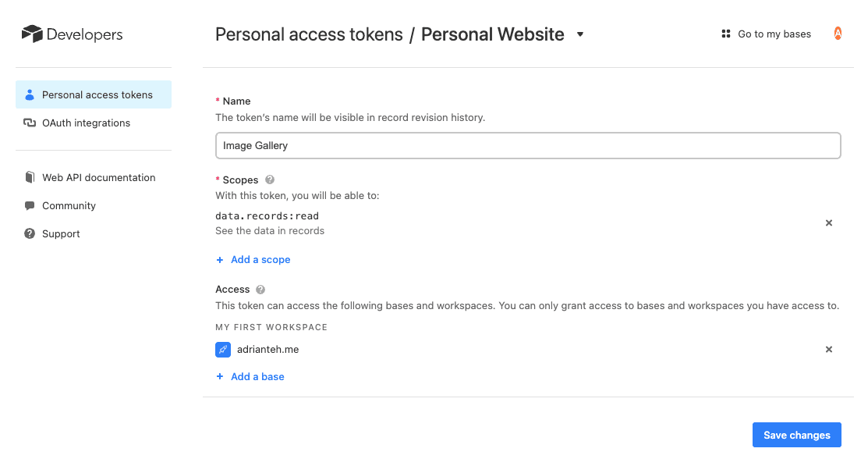Remove the adrianteh.me base access
Viewport: 868px width, 459px height.
click(x=829, y=350)
